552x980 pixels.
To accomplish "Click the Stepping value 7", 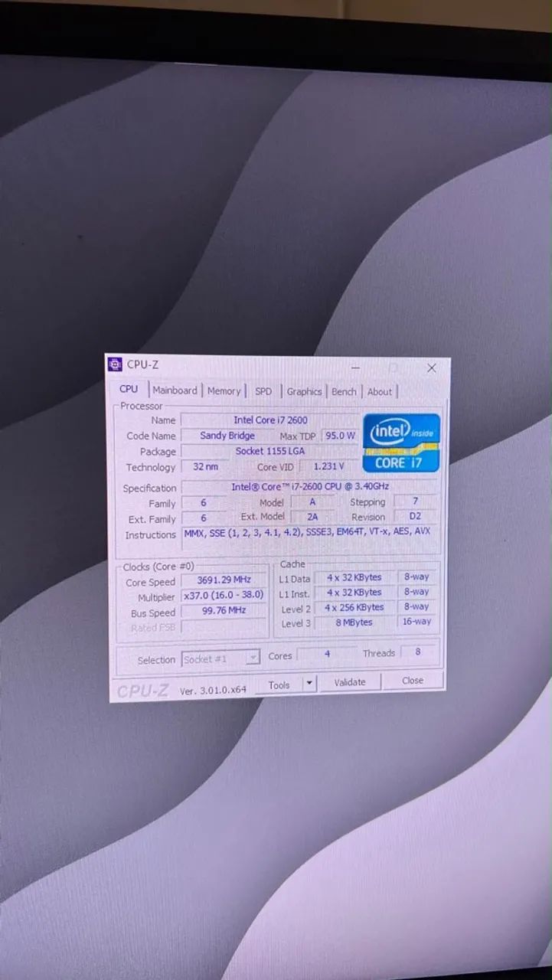I will tap(416, 501).
